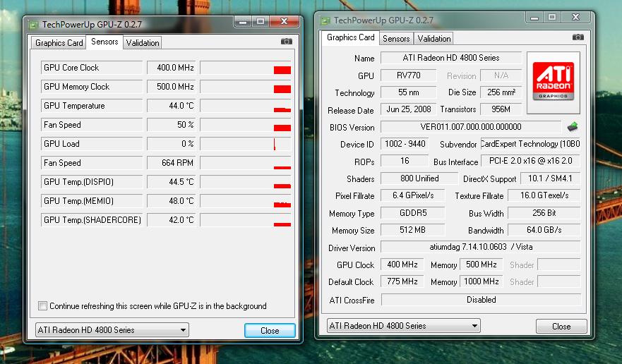Click GPU Load sensor label
622x364 pixels.
pos(92,143)
